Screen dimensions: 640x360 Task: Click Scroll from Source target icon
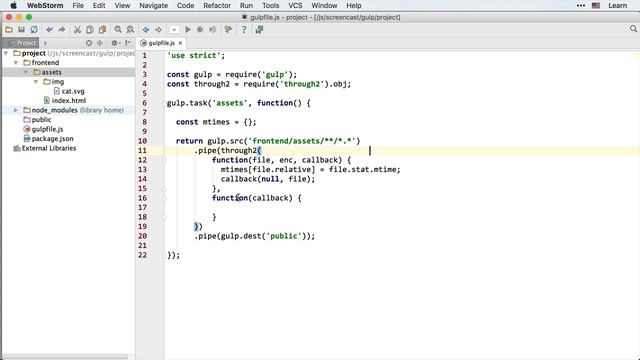[89, 43]
